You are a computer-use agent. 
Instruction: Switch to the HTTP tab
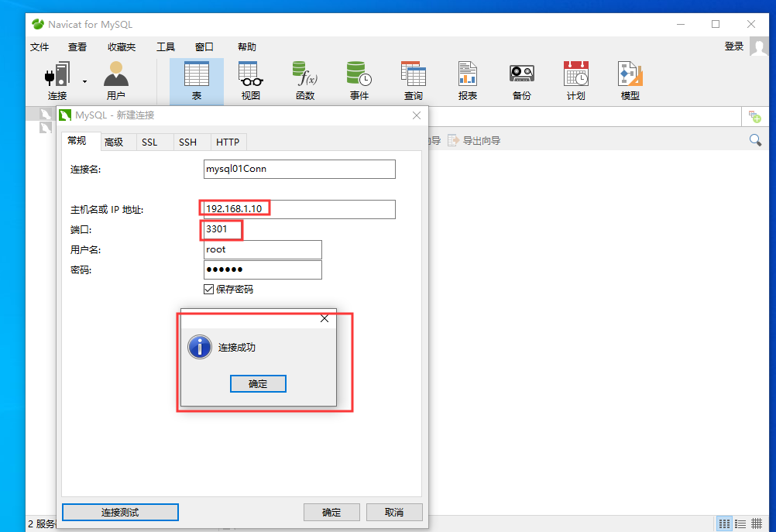pyautogui.click(x=228, y=142)
